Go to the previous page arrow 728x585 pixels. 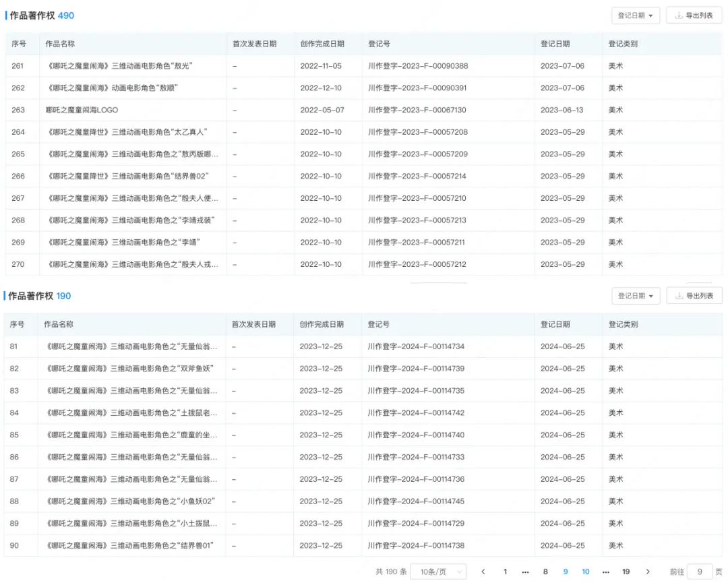click(x=483, y=572)
